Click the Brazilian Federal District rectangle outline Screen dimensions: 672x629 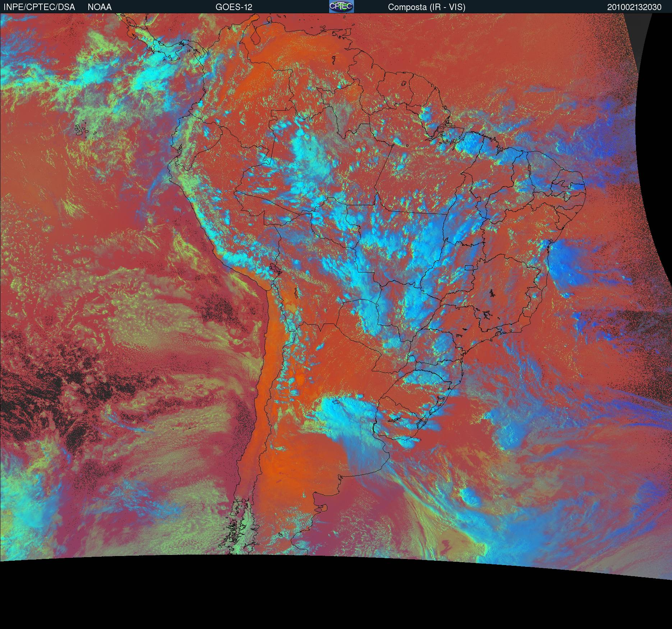[469, 267]
